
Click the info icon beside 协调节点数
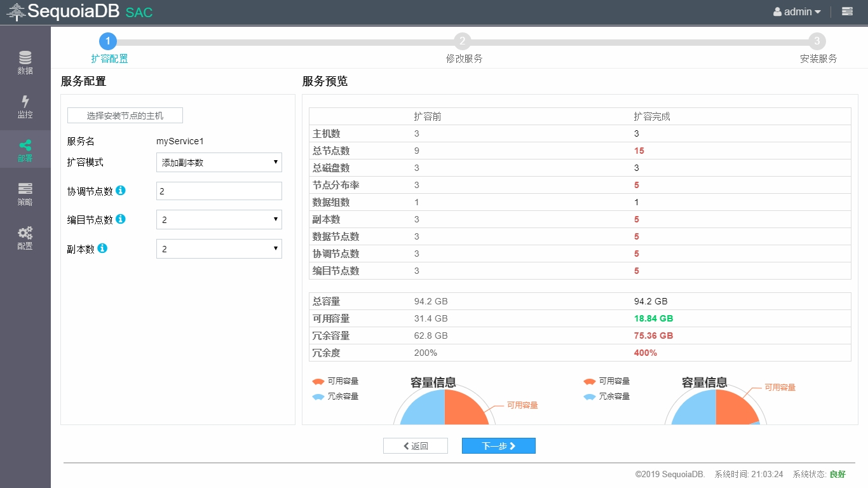(121, 191)
